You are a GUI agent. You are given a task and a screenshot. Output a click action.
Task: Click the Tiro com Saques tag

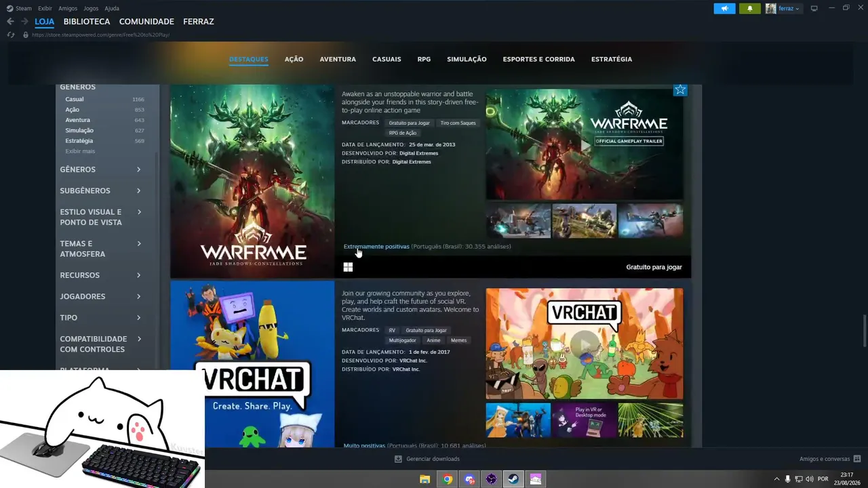(x=458, y=123)
